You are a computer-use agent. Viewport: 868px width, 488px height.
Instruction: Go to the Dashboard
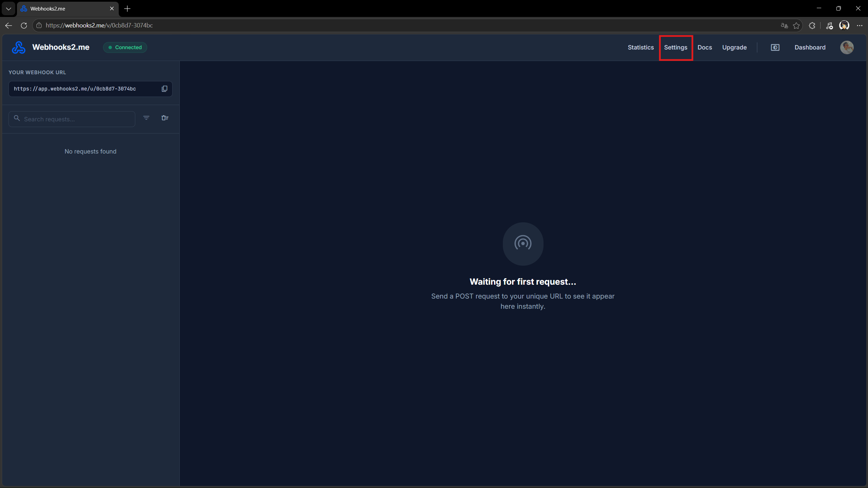pos(810,47)
